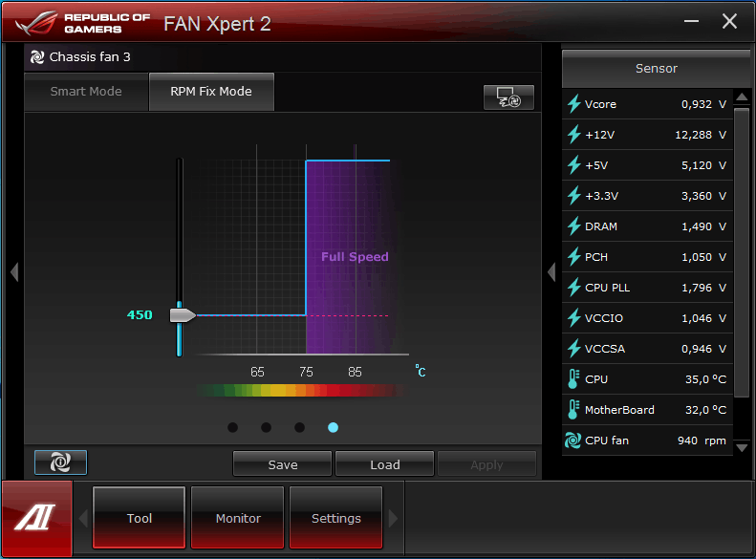
Task: Go to previous fan with left arrow
Action: point(14,272)
